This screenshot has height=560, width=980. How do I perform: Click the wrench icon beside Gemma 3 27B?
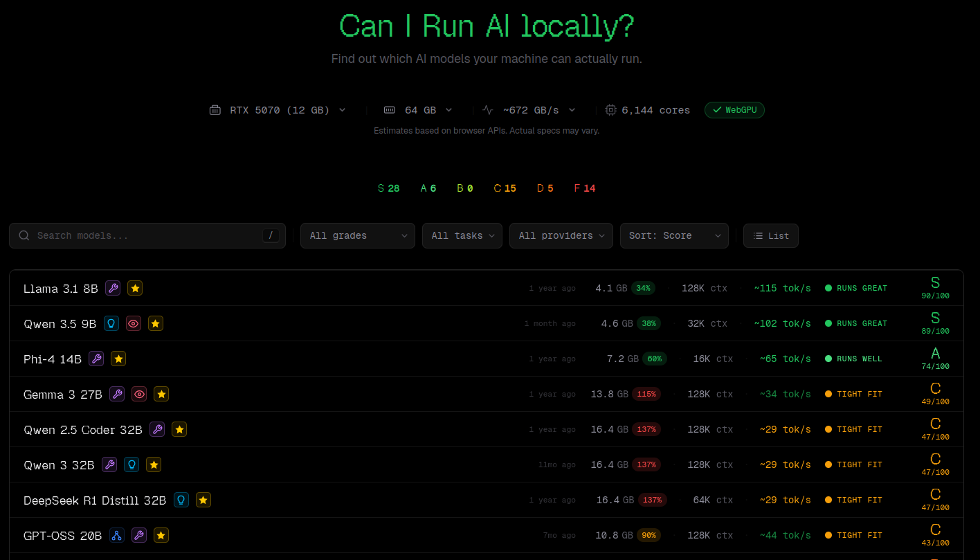click(117, 394)
